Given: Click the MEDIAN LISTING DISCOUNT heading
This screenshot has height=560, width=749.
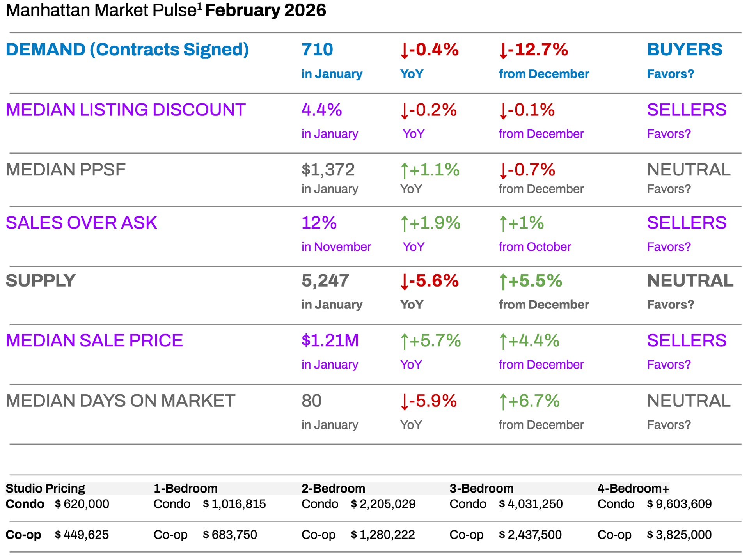Looking at the screenshot, I should 126,110.
